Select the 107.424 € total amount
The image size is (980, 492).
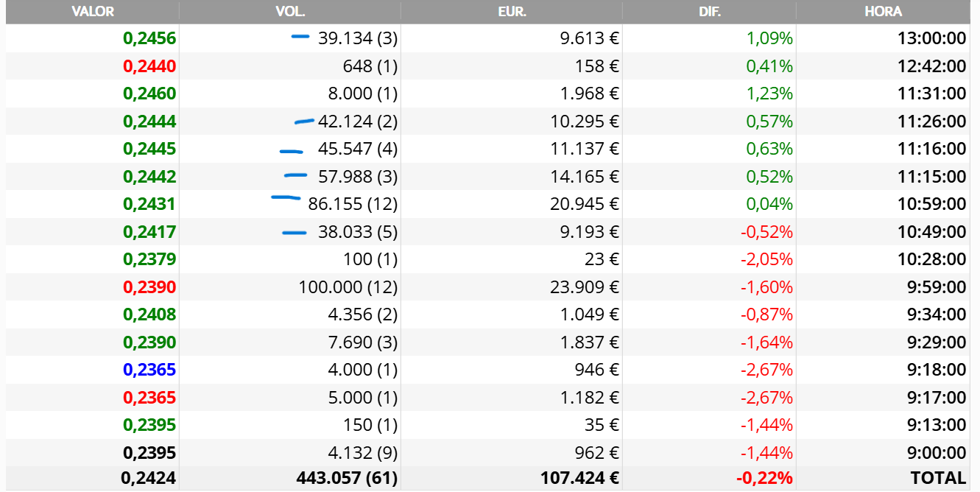tap(580, 478)
